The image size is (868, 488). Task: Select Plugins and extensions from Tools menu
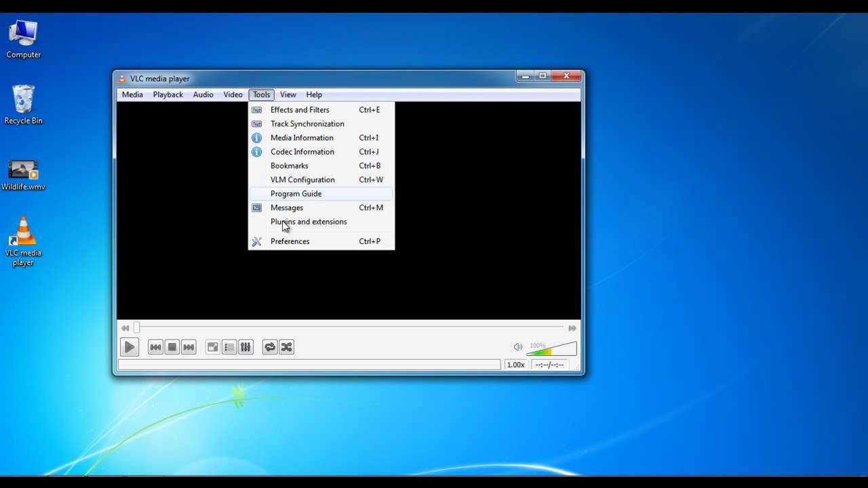pyautogui.click(x=309, y=222)
